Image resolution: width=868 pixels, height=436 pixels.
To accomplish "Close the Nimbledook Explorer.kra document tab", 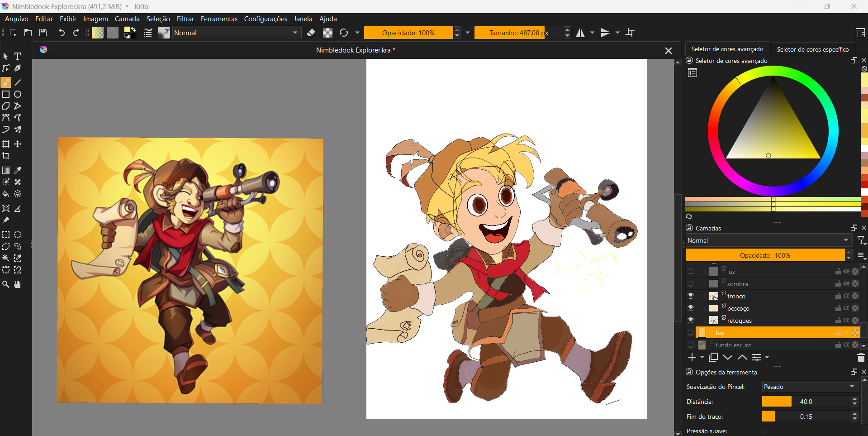I will (x=668, y=51).
